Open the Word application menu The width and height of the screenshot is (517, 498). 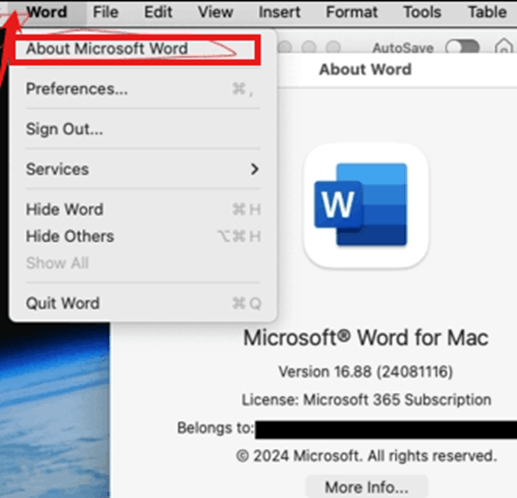47,12
